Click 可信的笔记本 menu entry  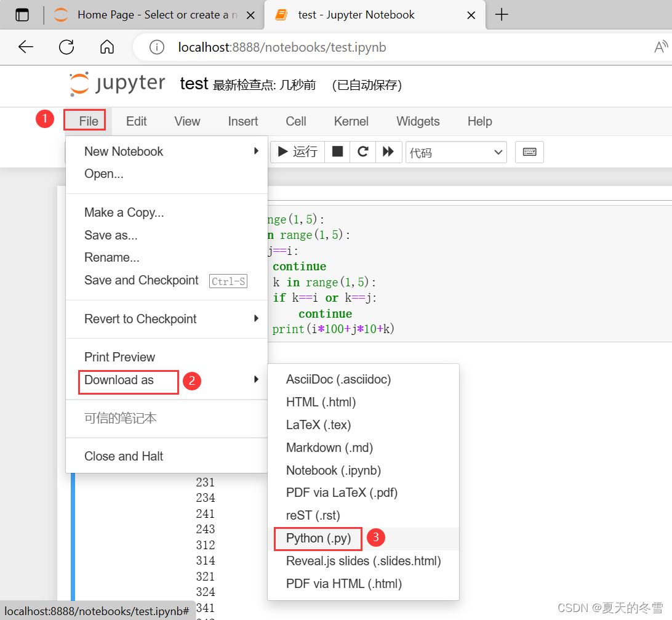pos(167,418)
